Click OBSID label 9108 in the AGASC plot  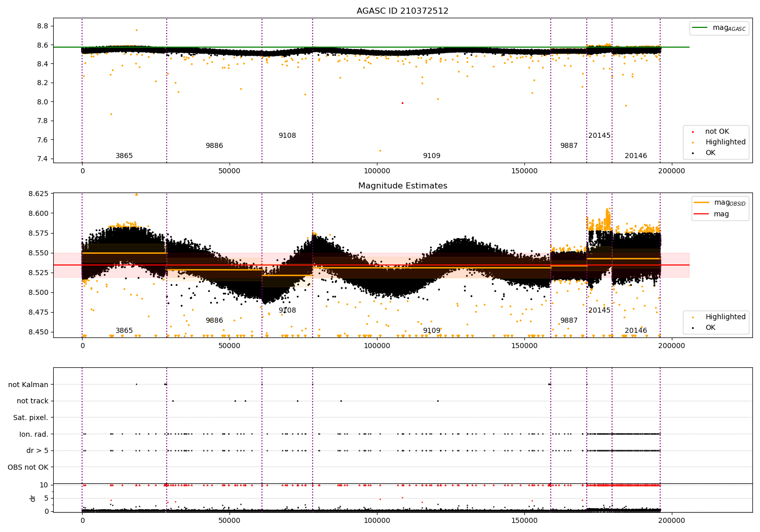click(287, 135)
